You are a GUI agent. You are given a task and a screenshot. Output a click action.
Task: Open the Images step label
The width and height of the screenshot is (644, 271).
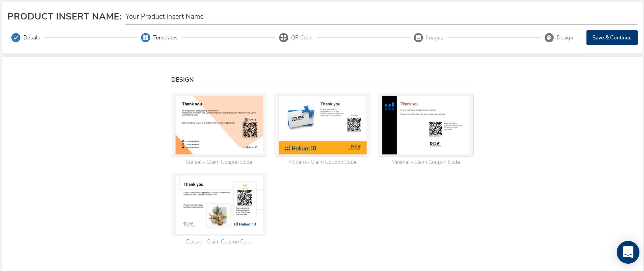pos(434,38)
